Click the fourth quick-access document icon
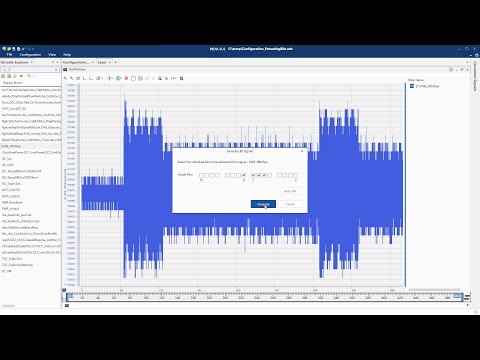Image resolution: width=480 pixels, height=360 pixels. pos(19,49)
